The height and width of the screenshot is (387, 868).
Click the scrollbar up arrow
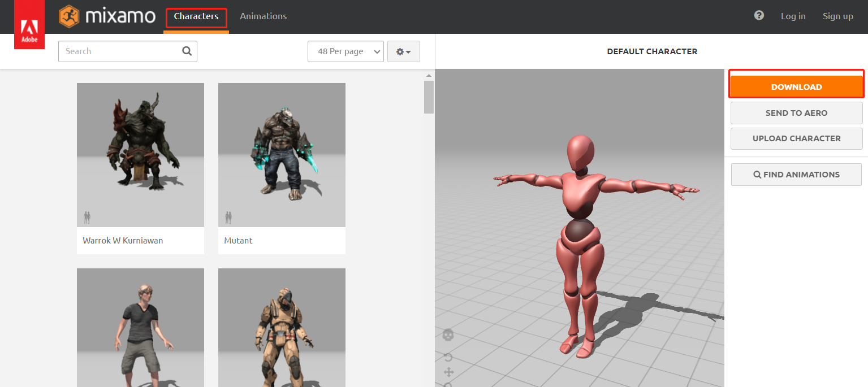[x=429, y=75]
